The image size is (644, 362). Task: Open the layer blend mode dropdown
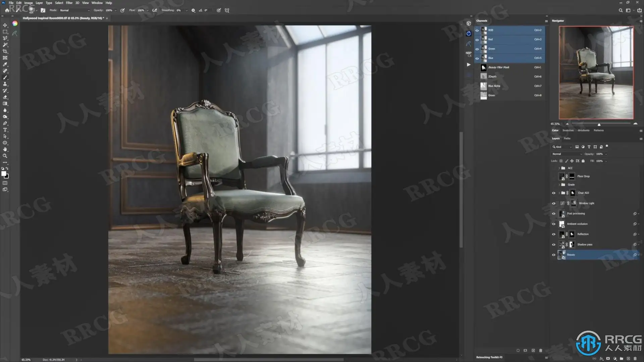tap(566, 154)
